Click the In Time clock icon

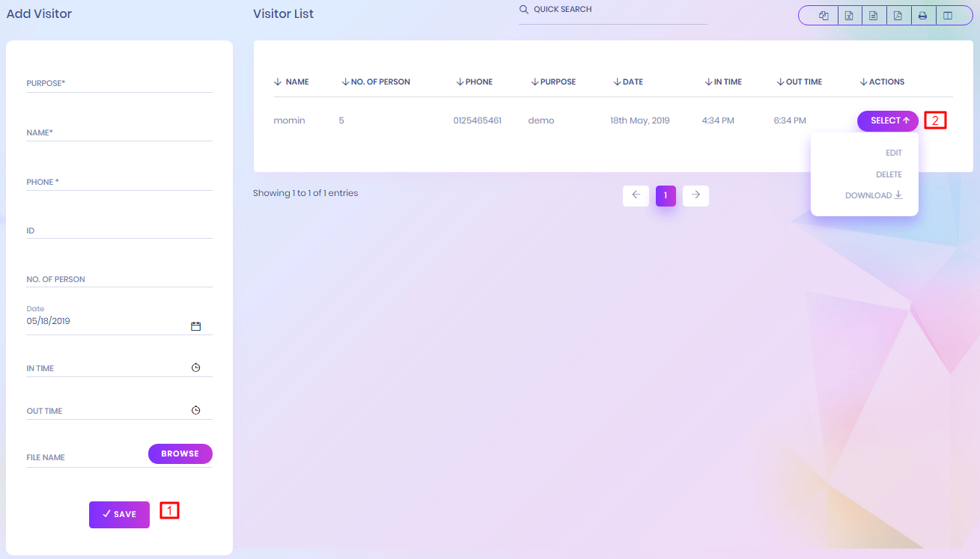[x=195, y=367]
